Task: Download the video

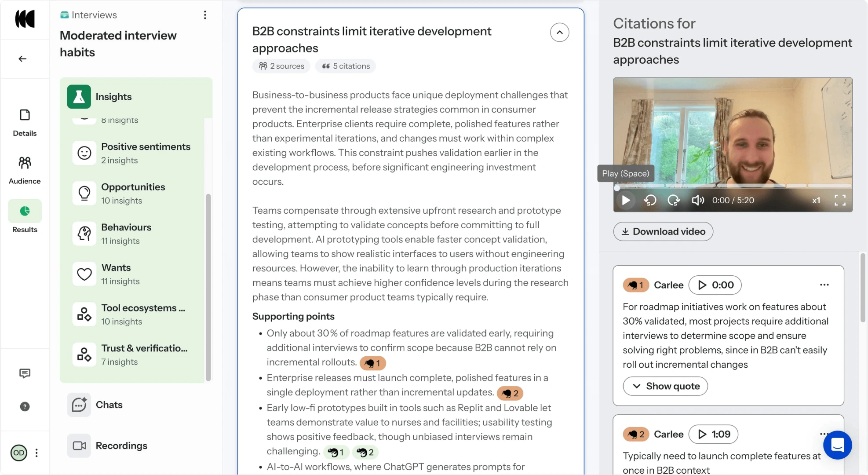Action: tap(663, 231)
